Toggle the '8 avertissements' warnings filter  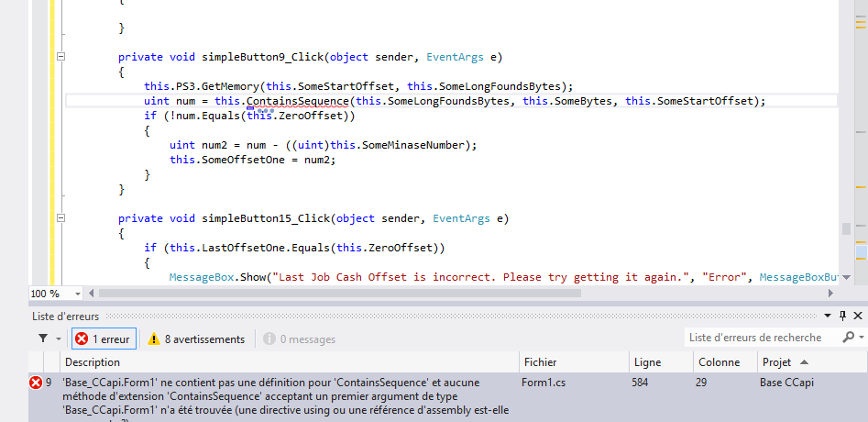pos(196,339)
